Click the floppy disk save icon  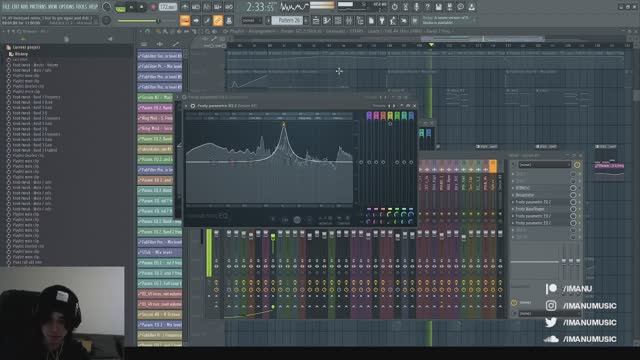(438, 7)
